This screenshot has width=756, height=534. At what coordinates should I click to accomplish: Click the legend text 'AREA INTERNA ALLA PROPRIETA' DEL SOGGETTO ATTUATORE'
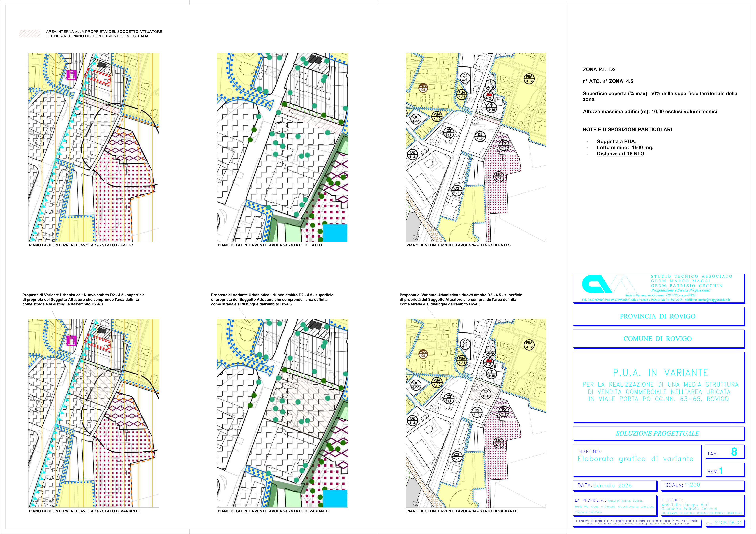click(x=104, y=32)
